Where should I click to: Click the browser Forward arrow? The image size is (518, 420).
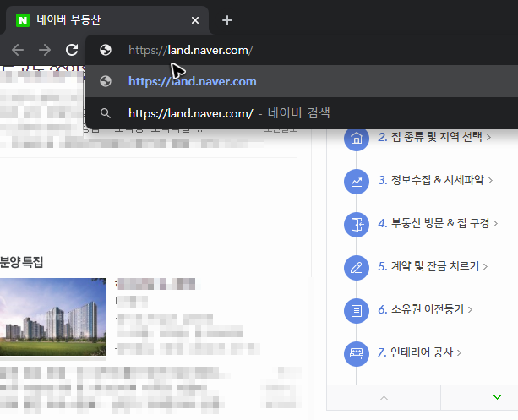click(x=45, y=50)
